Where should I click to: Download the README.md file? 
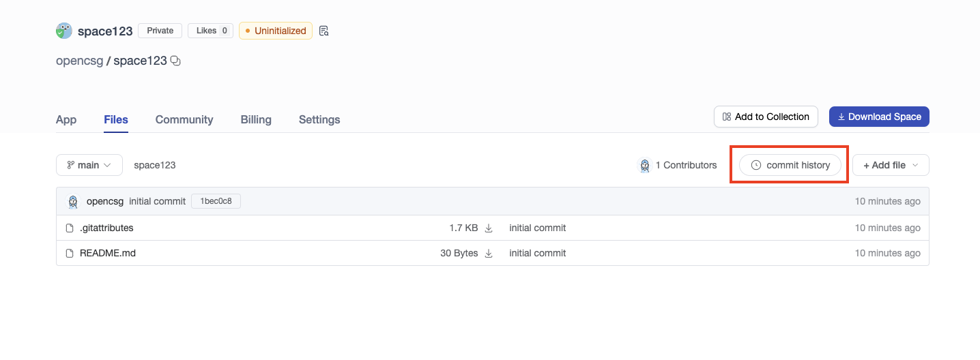pos(489,254)
